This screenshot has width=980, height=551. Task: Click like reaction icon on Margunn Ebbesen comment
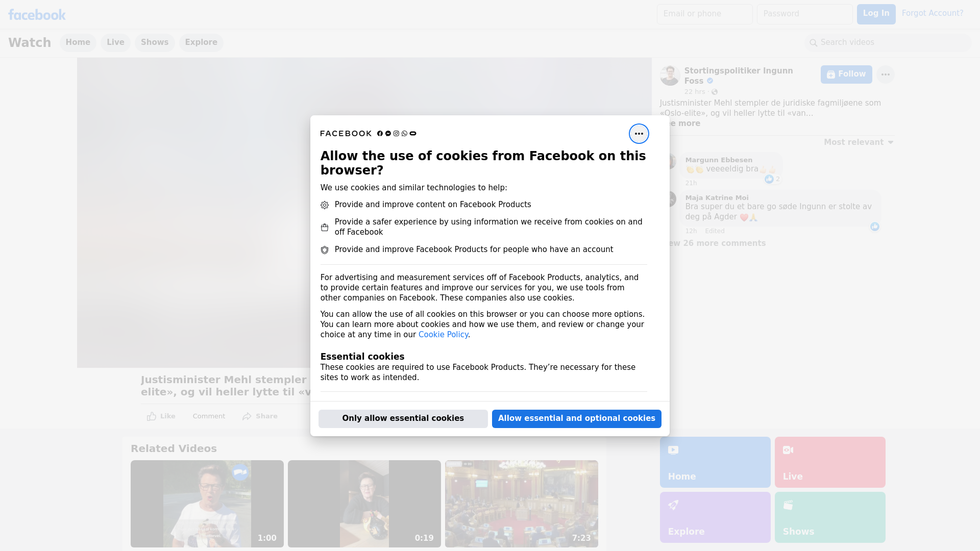tap(769, 179)
